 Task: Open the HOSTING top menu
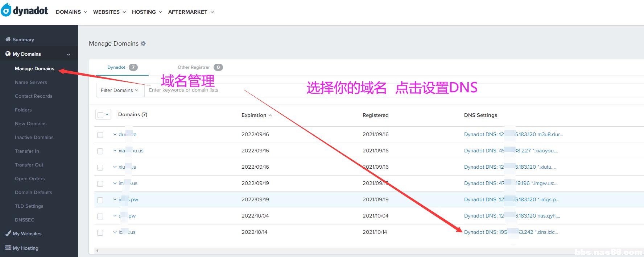[147, 12]
